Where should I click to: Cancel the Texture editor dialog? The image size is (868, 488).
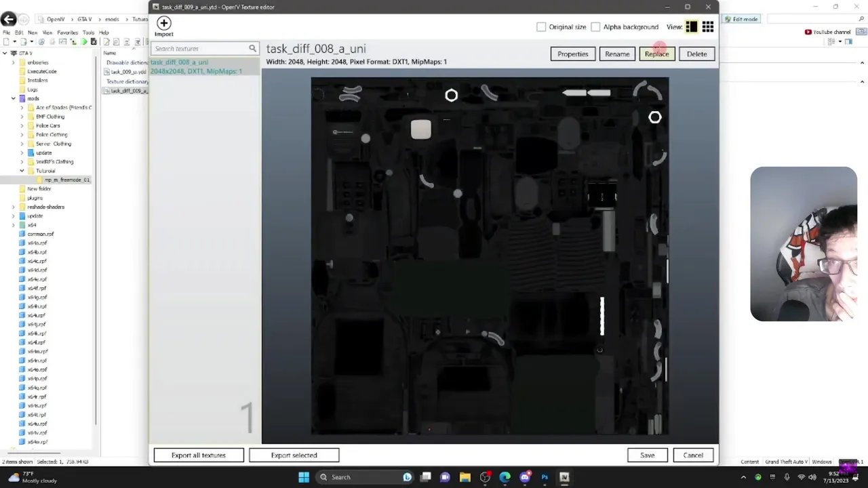pos(693,455)
